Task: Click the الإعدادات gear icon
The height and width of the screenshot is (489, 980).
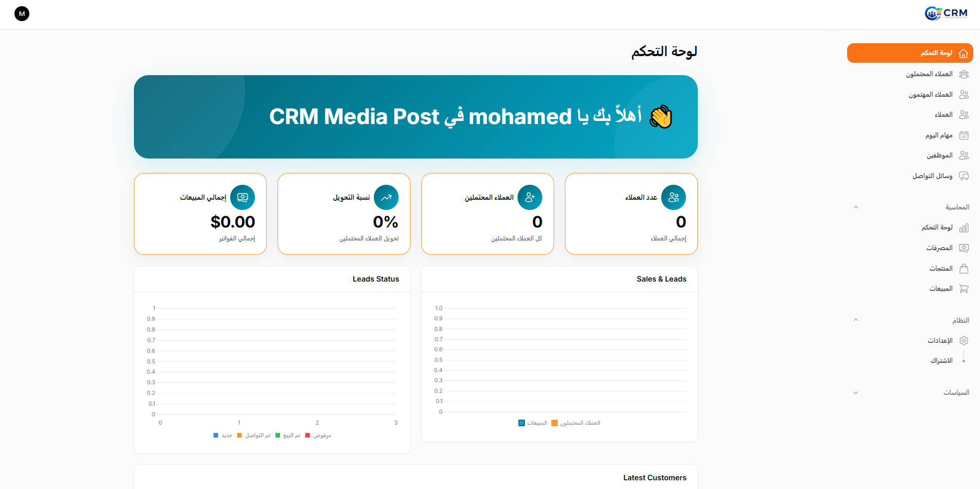Action: tap(964, 341)
